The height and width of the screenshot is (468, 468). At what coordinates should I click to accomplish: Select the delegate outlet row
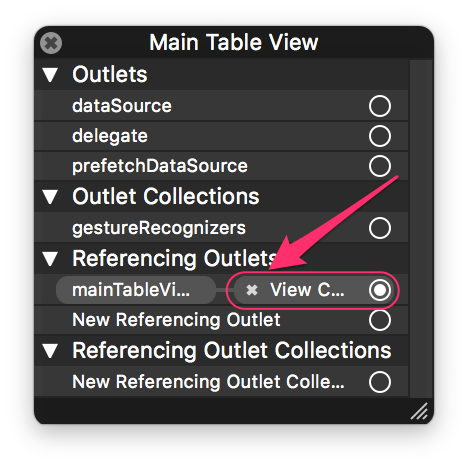[x=221, y=136]
